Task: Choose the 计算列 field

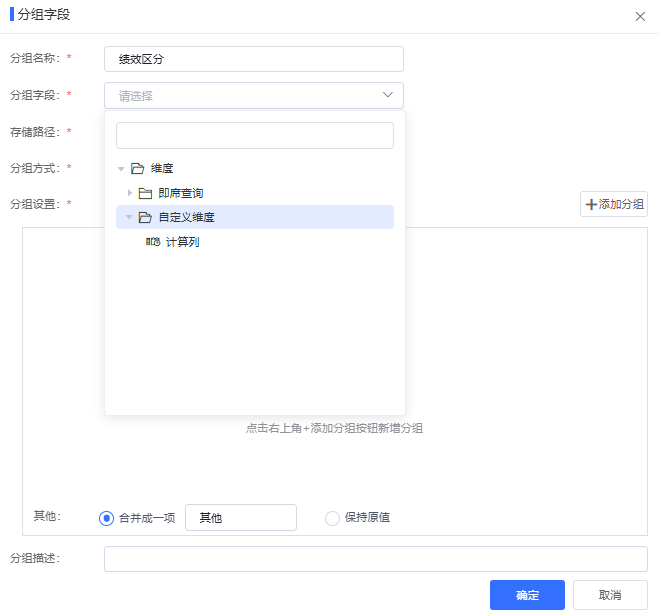Action: point(183,242)
